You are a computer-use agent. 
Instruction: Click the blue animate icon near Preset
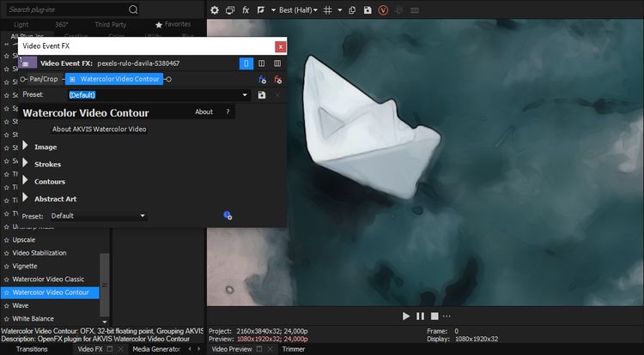tap(228, 215)
